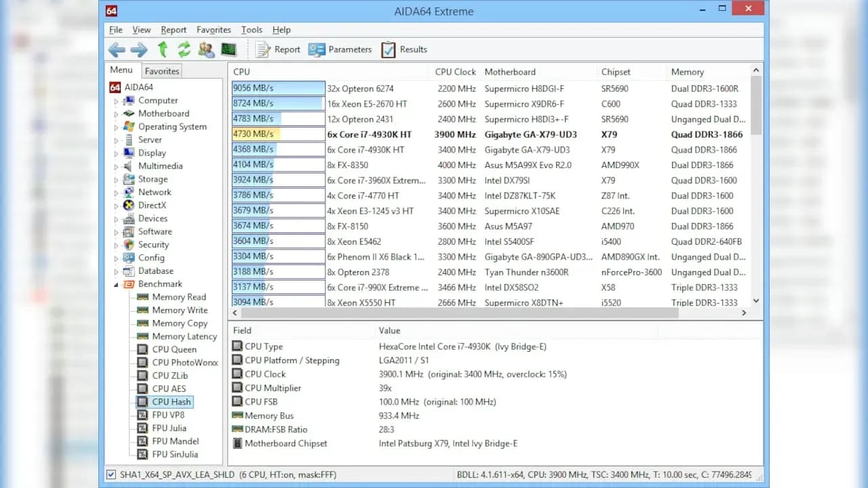Select the DirectX tree item
Screen dimensions: 868x488
152,205
